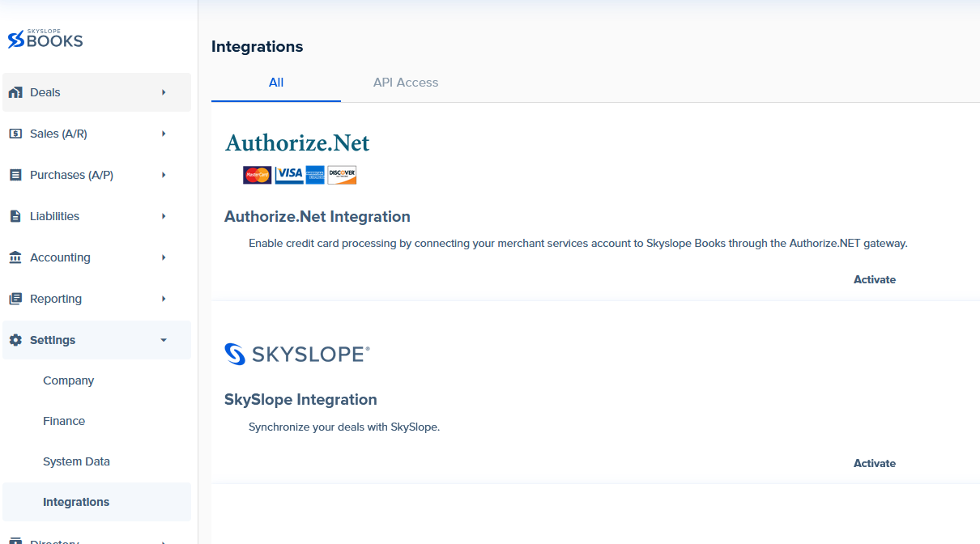This screenshot has height=544, width=980.
Task: Click the Authorize.Net logo
Action: point(297,143)
